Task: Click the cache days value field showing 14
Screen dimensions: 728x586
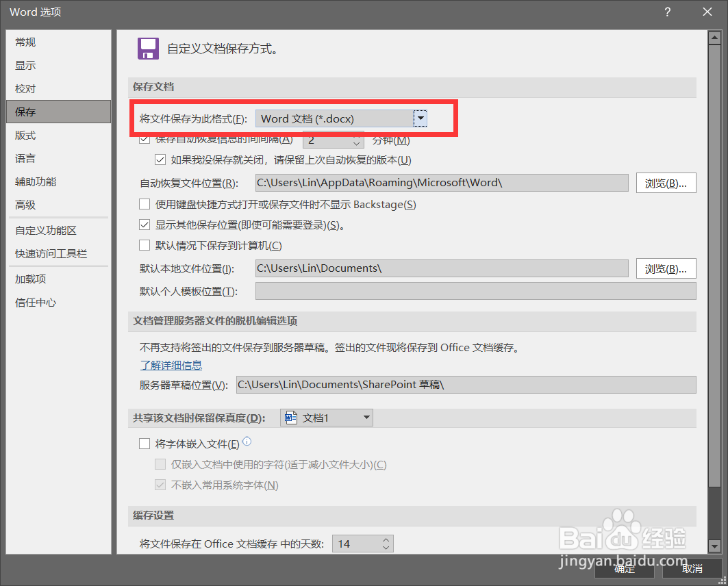Action: coord(357,544)
